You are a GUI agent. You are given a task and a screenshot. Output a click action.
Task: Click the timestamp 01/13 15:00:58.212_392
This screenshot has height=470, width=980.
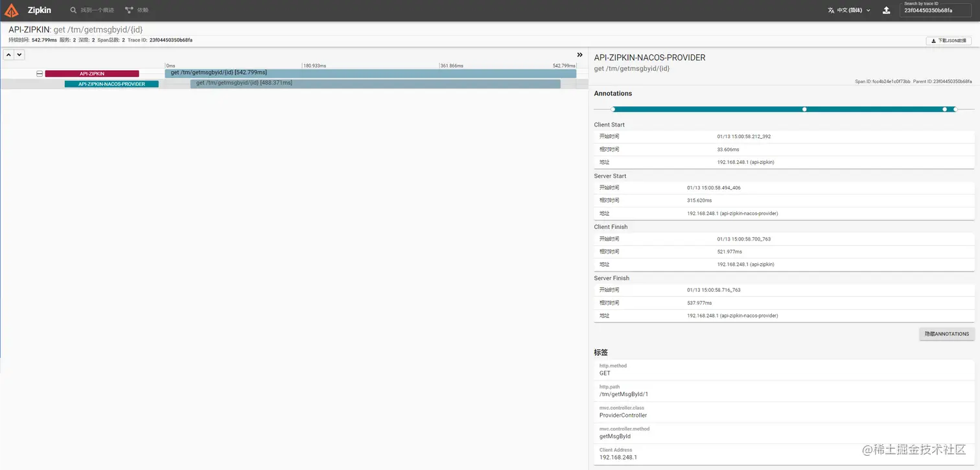(x=744, y=137)
